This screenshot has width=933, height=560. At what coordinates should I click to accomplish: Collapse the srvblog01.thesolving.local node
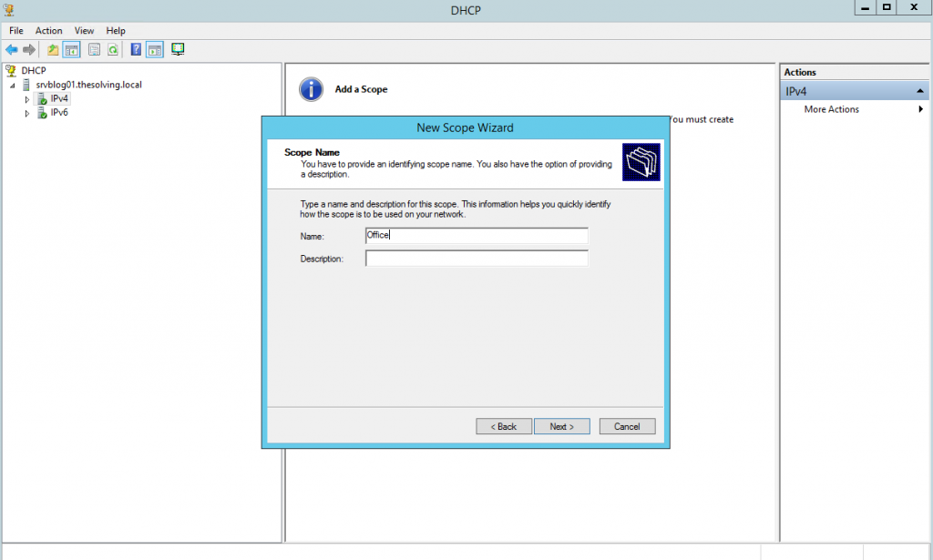(x=13, y=85)
